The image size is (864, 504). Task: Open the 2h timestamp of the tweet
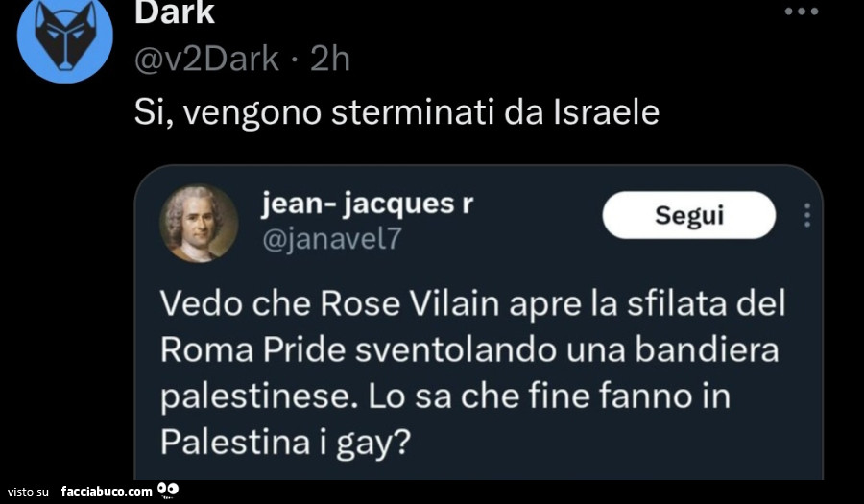coord(331,60)
